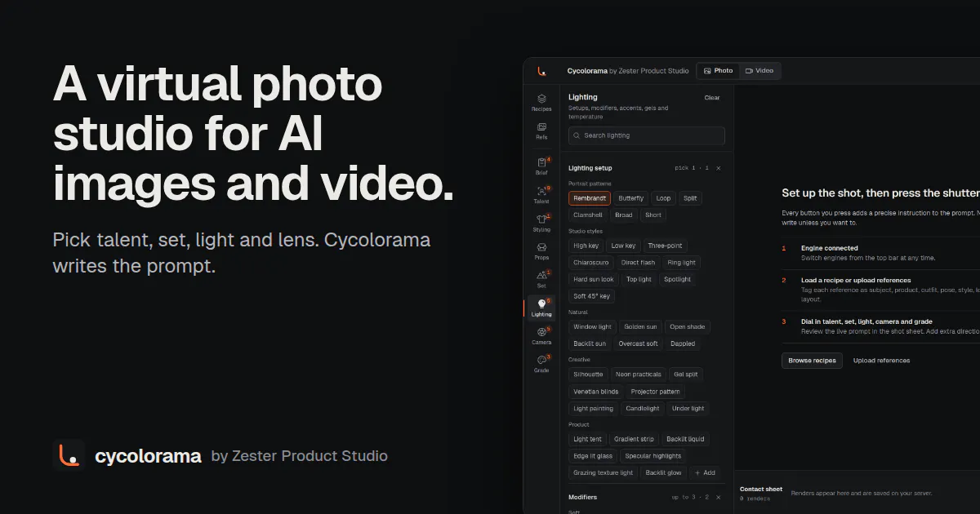Select the Chiaroscuro studio style
Screen dimensions: 980x514
pyautogui.click(x=591, y=263)
